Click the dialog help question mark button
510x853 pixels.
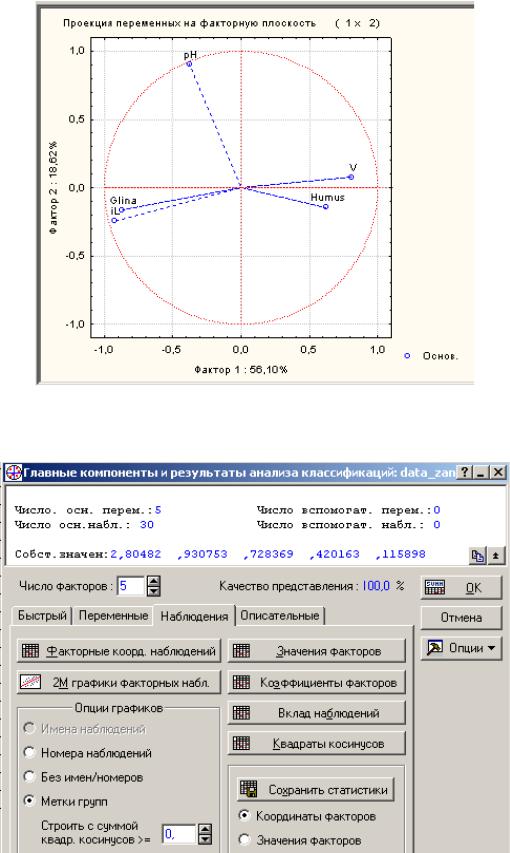click(464, 473)
